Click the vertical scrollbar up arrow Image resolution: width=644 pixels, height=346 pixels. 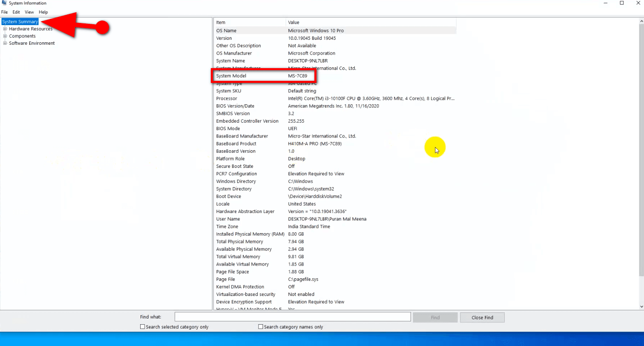641,21
